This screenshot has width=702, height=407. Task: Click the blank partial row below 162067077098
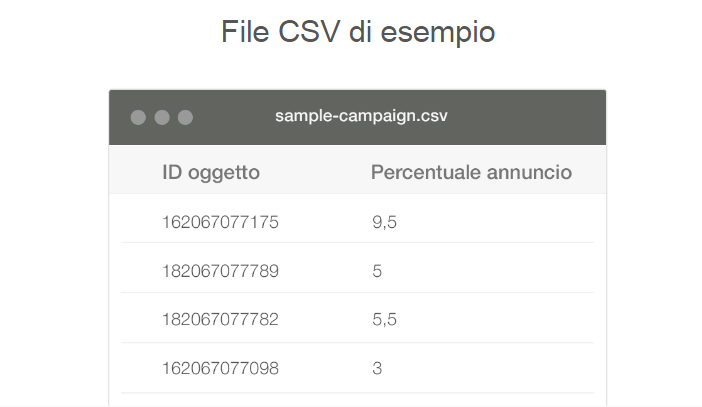point(357,400)
